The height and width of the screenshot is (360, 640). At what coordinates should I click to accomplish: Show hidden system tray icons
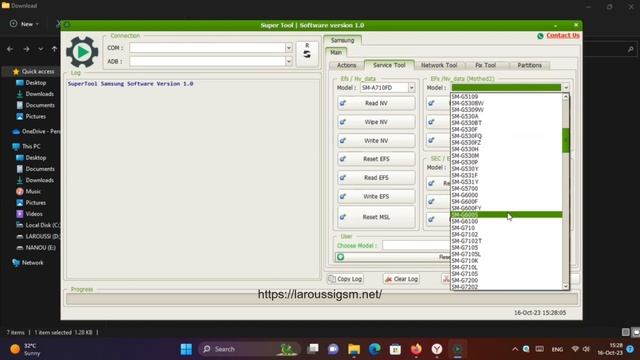click(x=515, y=349)
